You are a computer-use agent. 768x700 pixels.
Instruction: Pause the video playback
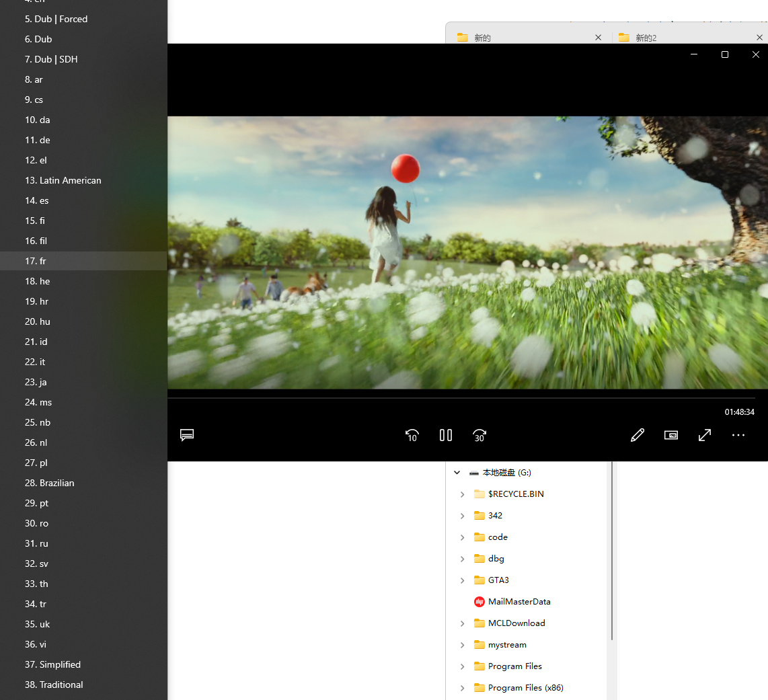tap(446, 435)
